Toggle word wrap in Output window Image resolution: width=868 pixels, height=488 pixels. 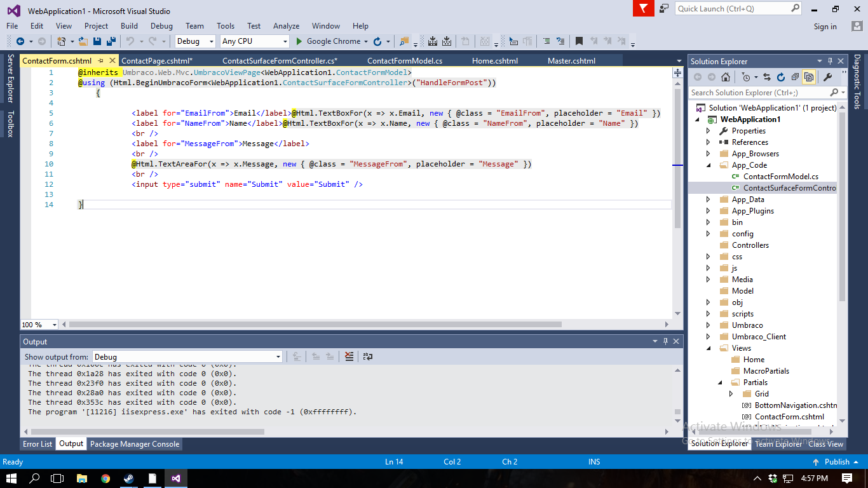point(367,356)
